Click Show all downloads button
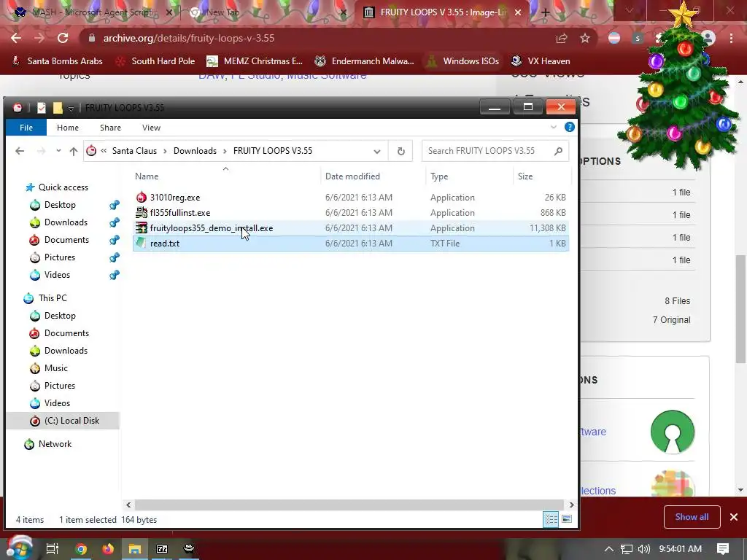This screenshot has width=747, height=560. (692, 517)
